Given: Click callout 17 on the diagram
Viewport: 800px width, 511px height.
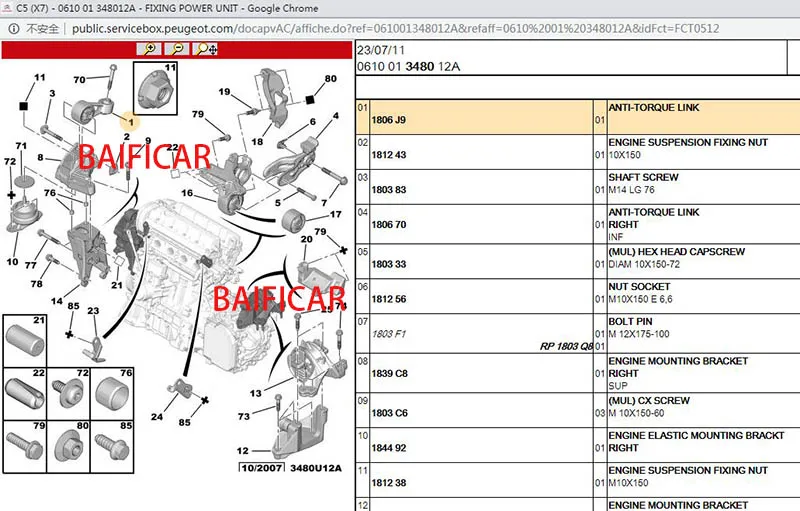Looking at the screenshot, I should click(336, 214).
